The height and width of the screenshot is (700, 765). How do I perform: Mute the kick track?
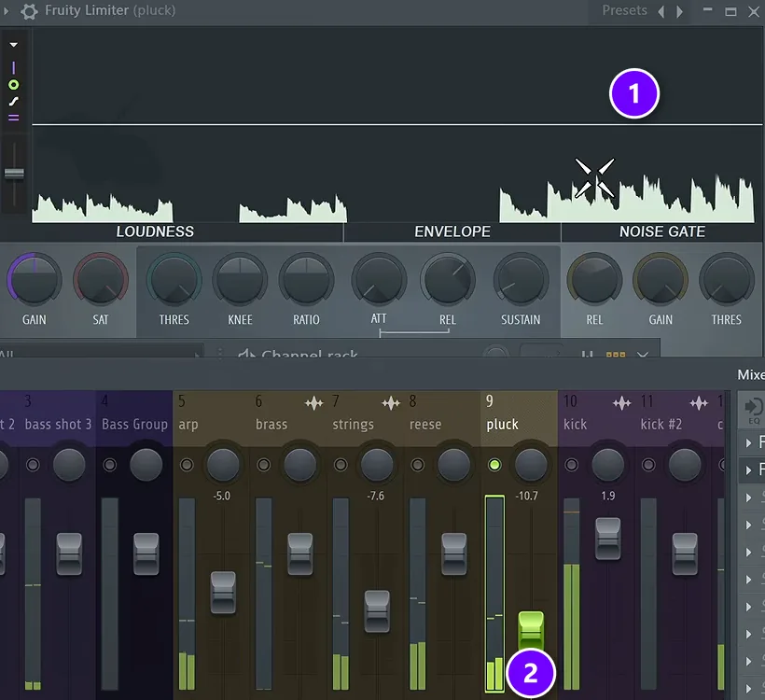click(x=571, y=465)
